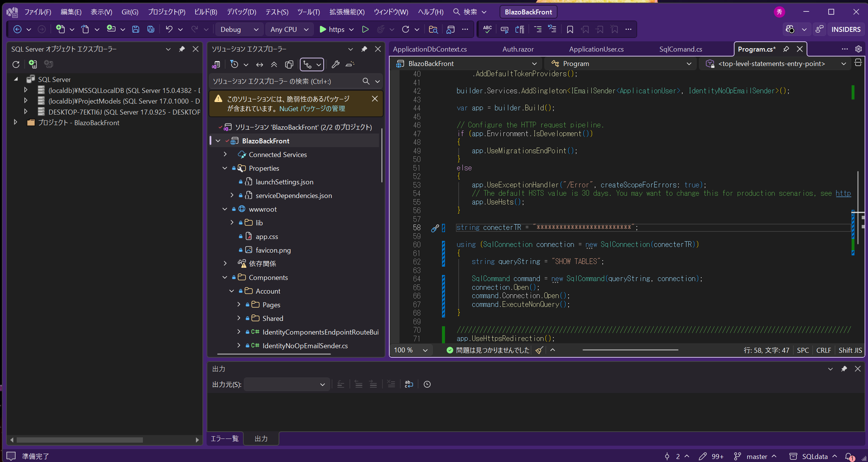Collapse the wwwroot folder

[x=225, y=209]
